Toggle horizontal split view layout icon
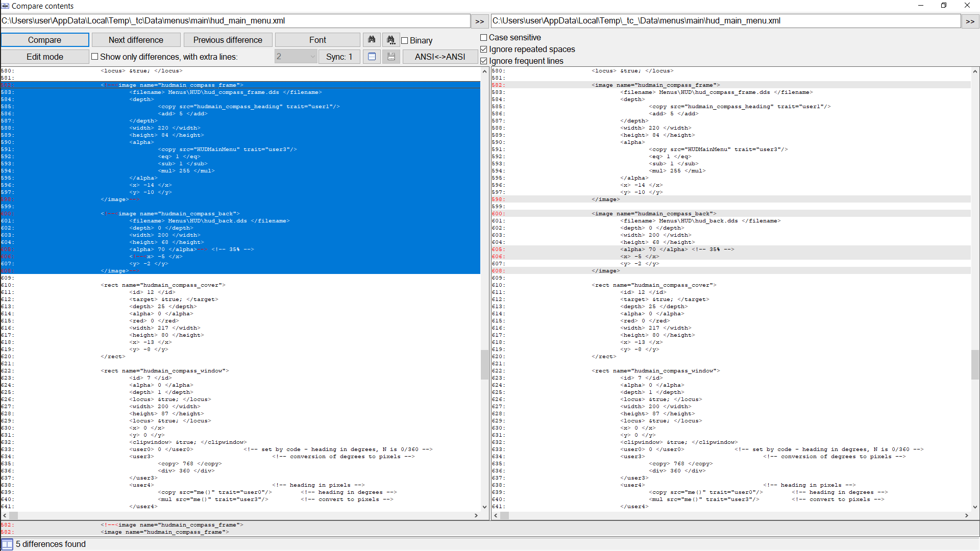980x551 pixels. [x=372, y=57]
